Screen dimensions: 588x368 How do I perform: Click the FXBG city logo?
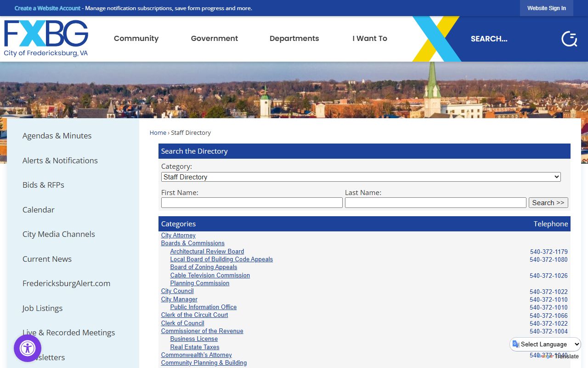point(46,39)
